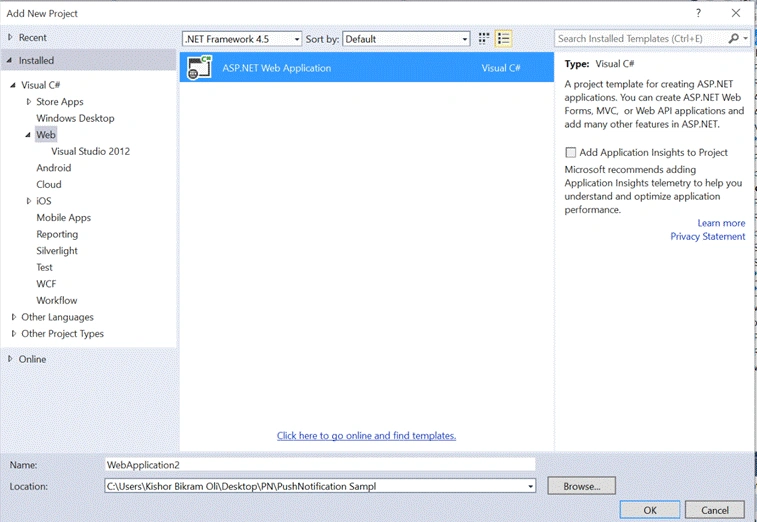This screenshot has width=757, height=522.
Task: Select Other Languages label
Action: [x=57, y=317]
